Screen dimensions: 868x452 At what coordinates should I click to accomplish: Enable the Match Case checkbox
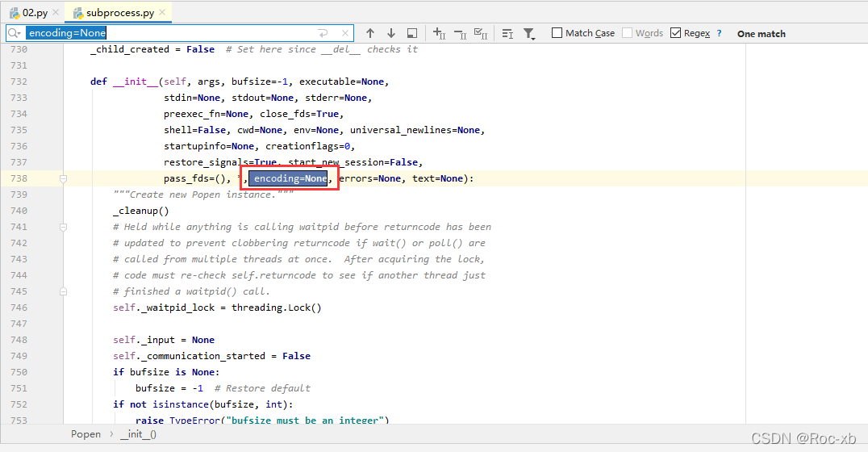tap(557, 33)
